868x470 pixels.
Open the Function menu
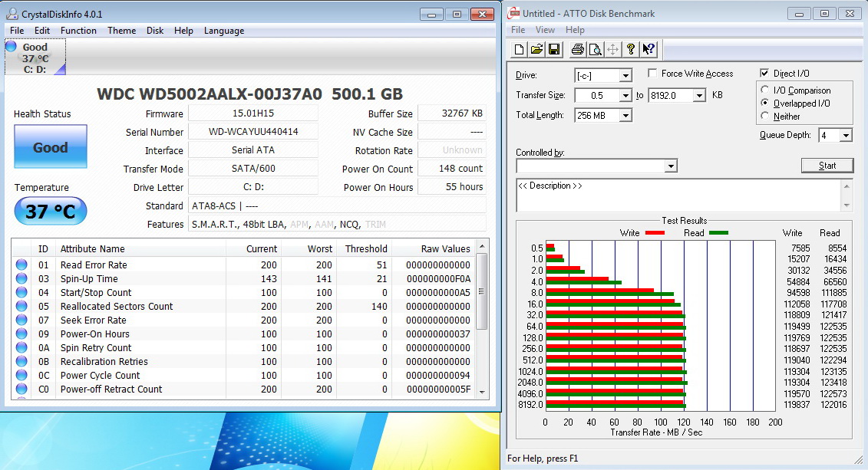(78, 31)
